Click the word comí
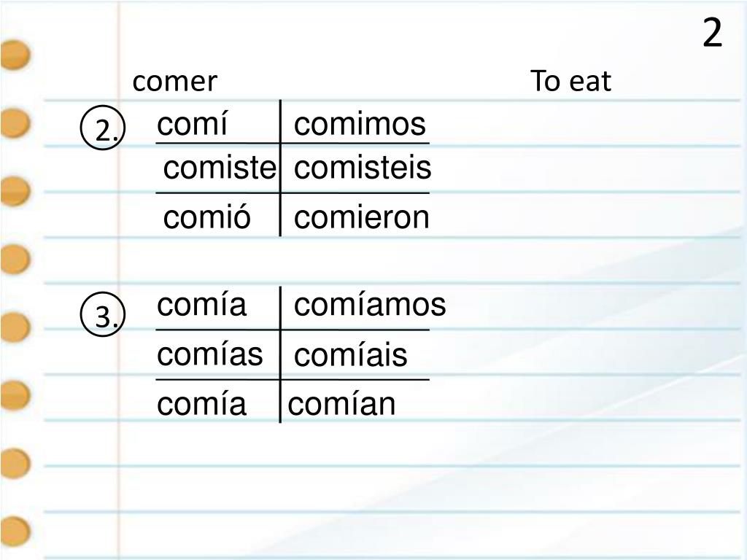Viewport: 747px width, 560px height. tap(192, 124)
